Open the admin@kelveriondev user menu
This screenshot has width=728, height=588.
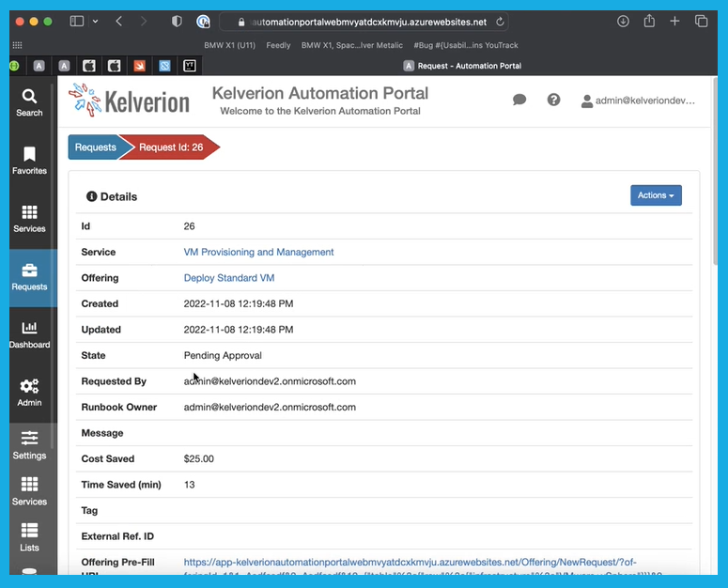pyautogui.click(x=638, y=101)
